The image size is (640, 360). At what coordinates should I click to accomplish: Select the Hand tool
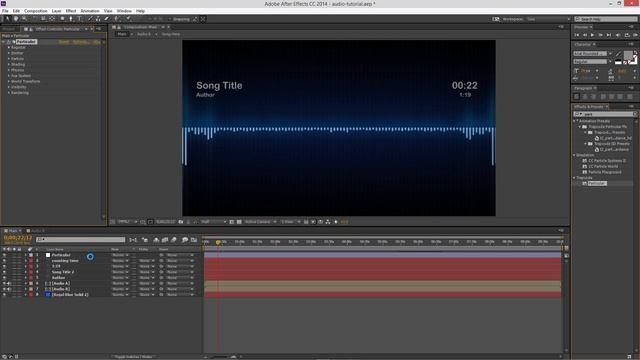[x=16, y=19]
